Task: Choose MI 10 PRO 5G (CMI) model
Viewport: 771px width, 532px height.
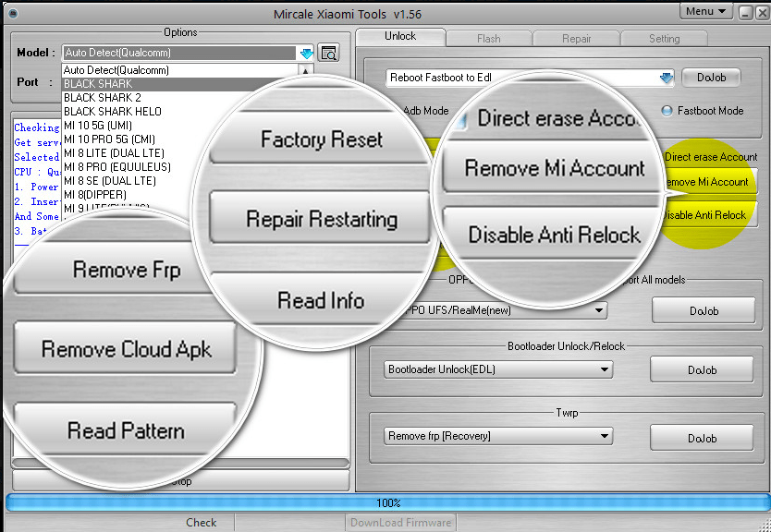Action: [109, 139]
